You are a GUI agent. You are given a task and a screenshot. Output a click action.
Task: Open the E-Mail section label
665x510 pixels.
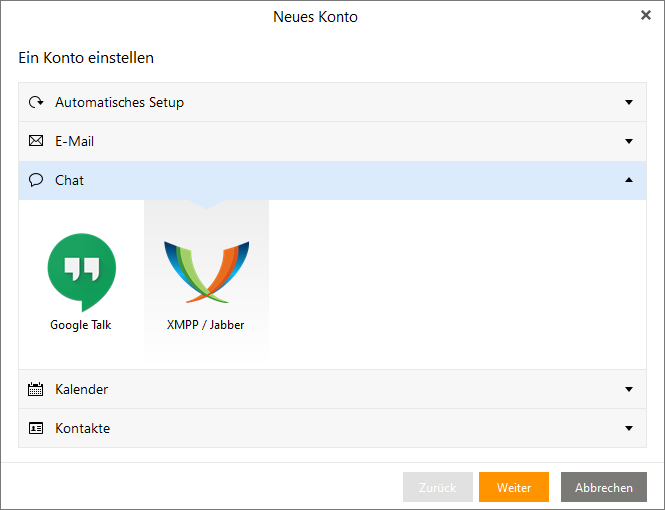coord(75,141)
